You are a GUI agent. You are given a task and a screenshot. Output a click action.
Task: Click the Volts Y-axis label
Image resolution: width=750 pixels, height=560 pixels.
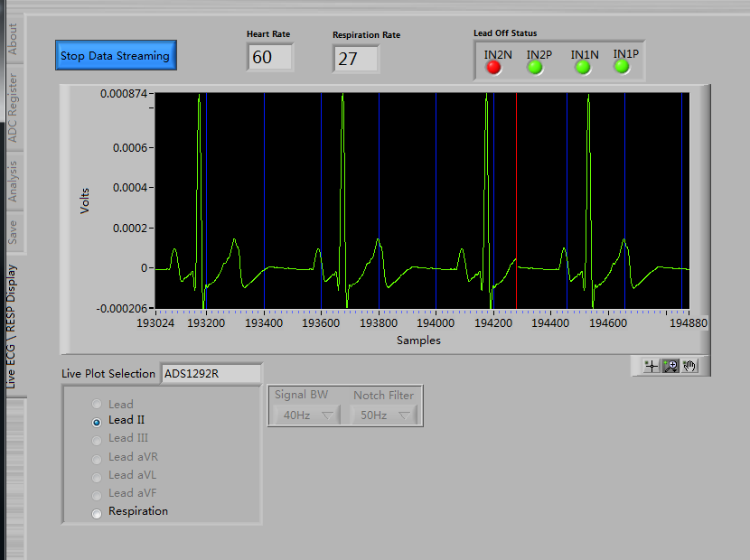coord(85,201)
